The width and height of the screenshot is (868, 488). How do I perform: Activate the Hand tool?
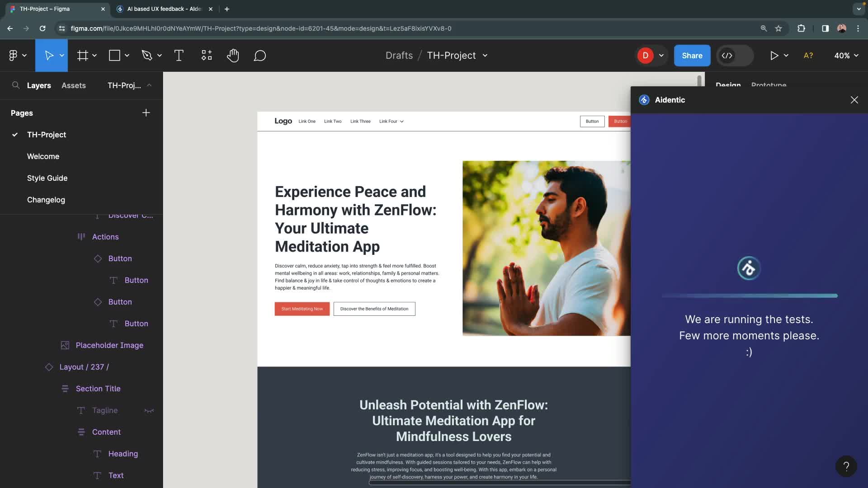pos(233,55)
